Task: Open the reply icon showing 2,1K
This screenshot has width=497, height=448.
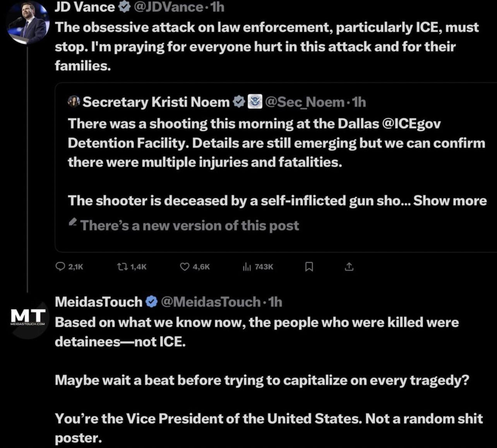Action: [60, 266]
